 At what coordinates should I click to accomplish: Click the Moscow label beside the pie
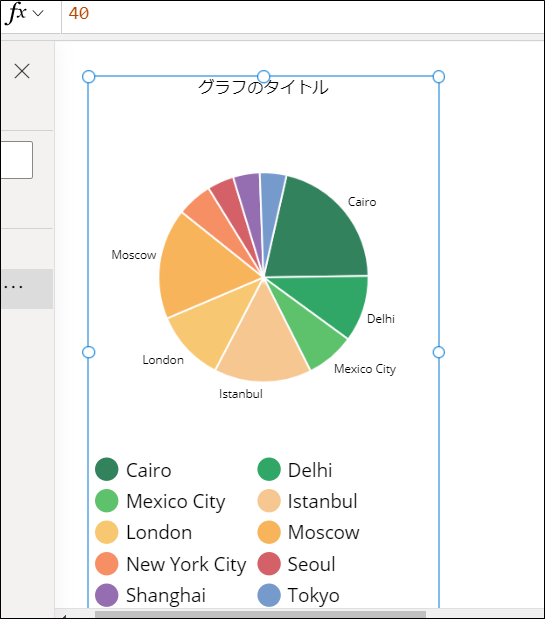pos(134,255)
